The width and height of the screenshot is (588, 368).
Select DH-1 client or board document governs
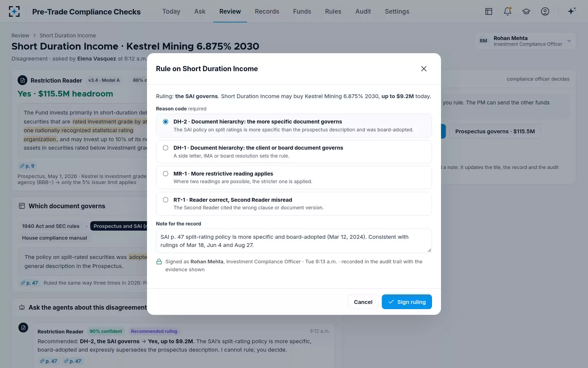coord(294,152)
